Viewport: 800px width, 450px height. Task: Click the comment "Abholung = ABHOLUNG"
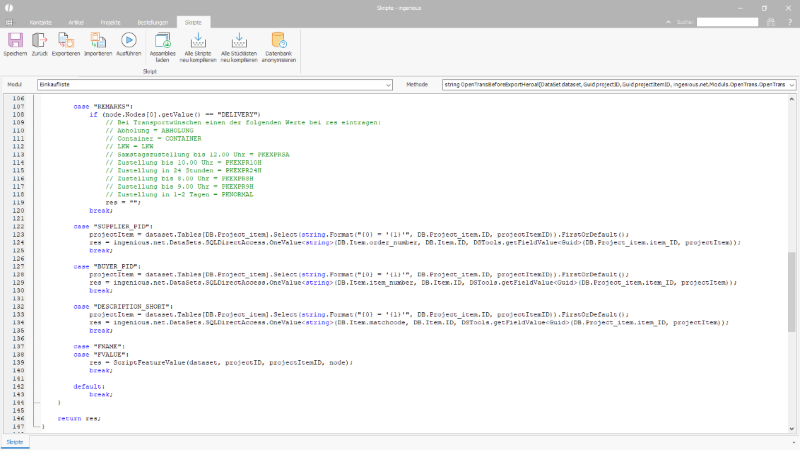149,131
